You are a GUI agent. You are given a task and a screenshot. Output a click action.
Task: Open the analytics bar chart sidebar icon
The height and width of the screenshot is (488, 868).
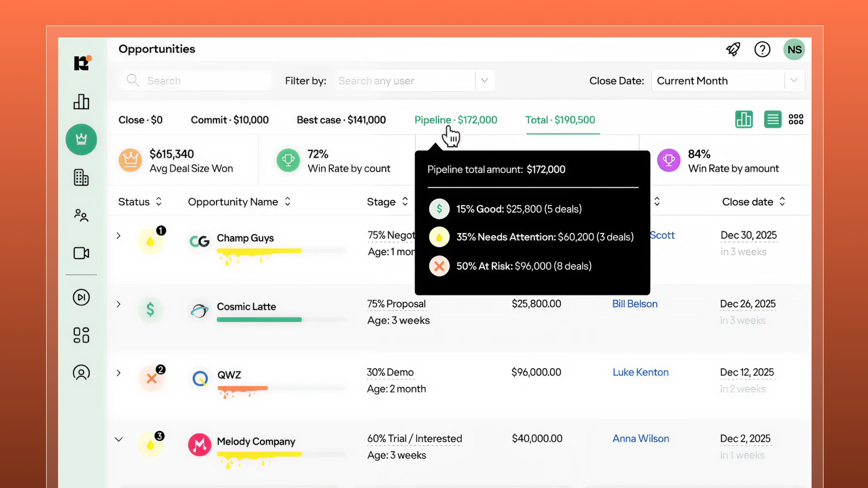(81, 102)
